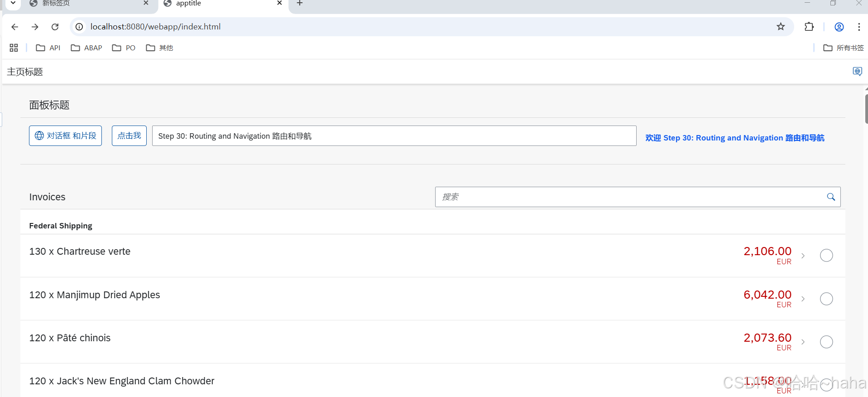
Task: Click the 2,106.00 EUR amount
Action: coord(767,256)
